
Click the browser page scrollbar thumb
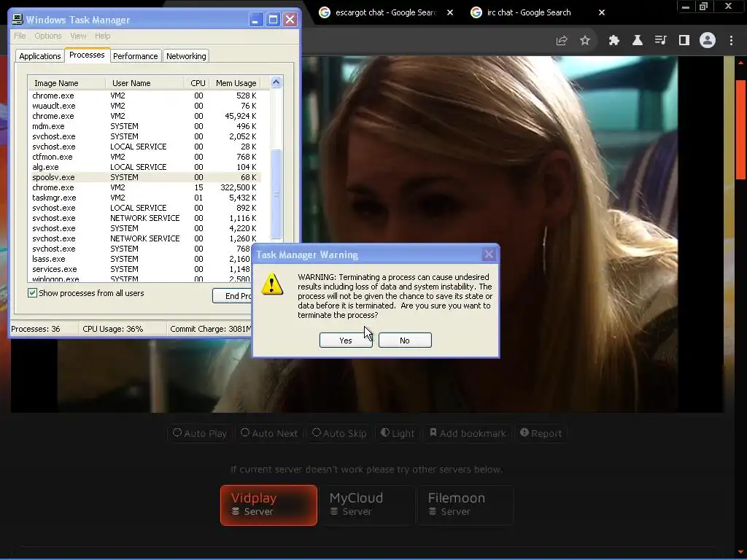tap(741, 130)
